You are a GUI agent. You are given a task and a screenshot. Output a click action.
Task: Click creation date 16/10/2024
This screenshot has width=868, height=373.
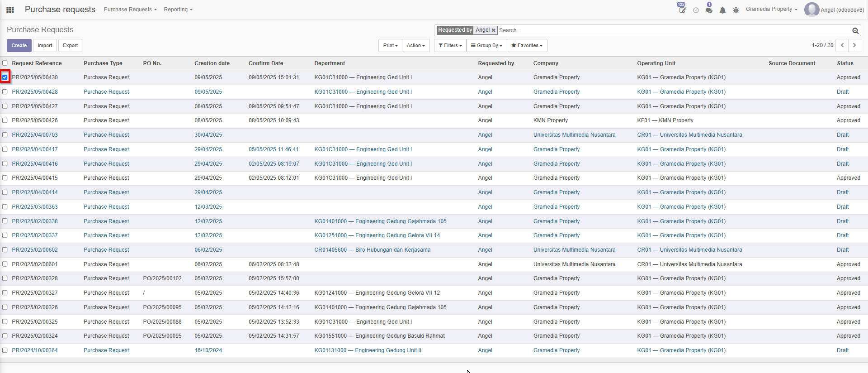208,350
